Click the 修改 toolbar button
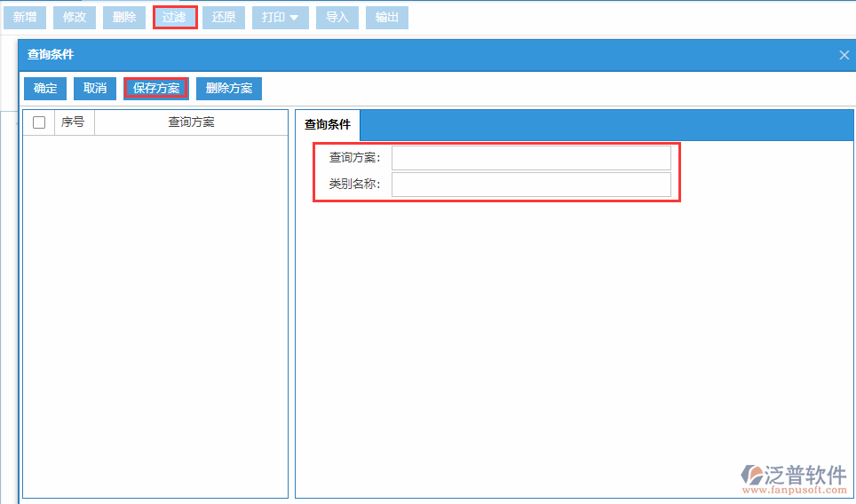 pos(75,18)
